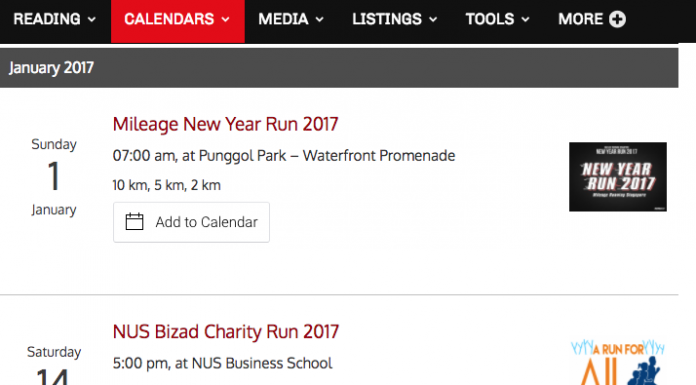The height and width of the screenshot is (385, 696).
Task: Click the calendar icon in Add to Calendar
Action: [x=134, y=222]
